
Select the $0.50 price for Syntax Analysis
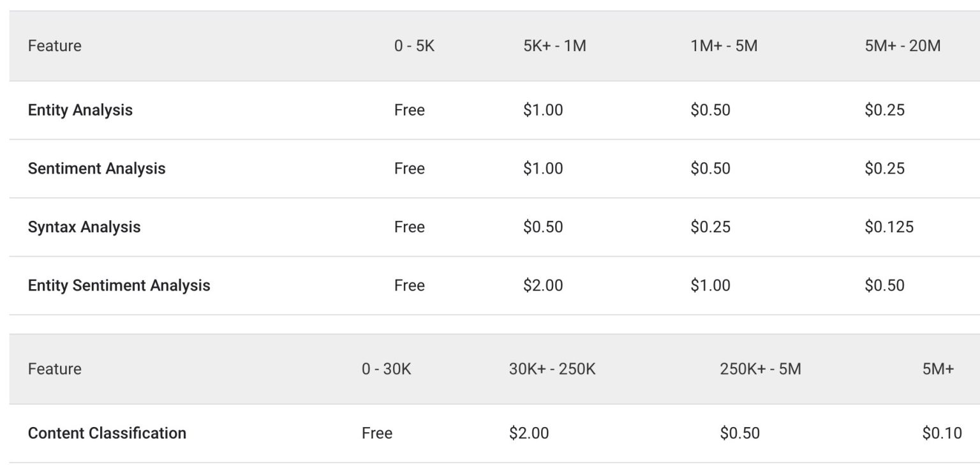point(543,227)
